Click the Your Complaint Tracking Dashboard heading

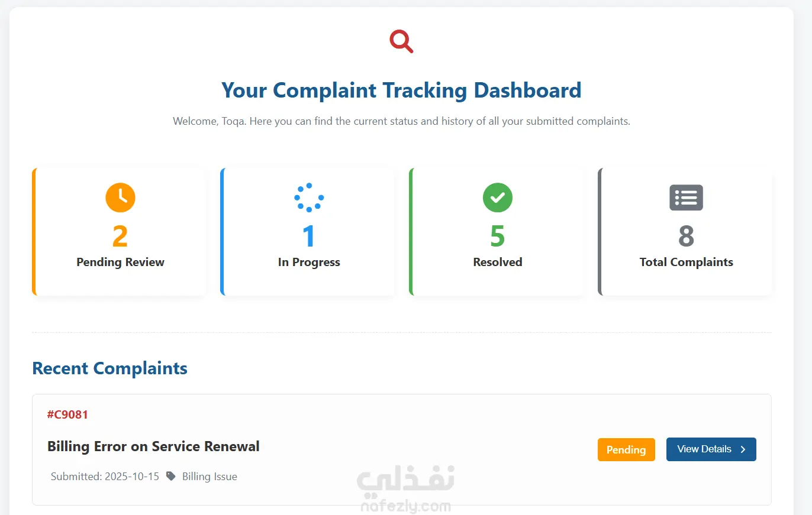(401, 90)
